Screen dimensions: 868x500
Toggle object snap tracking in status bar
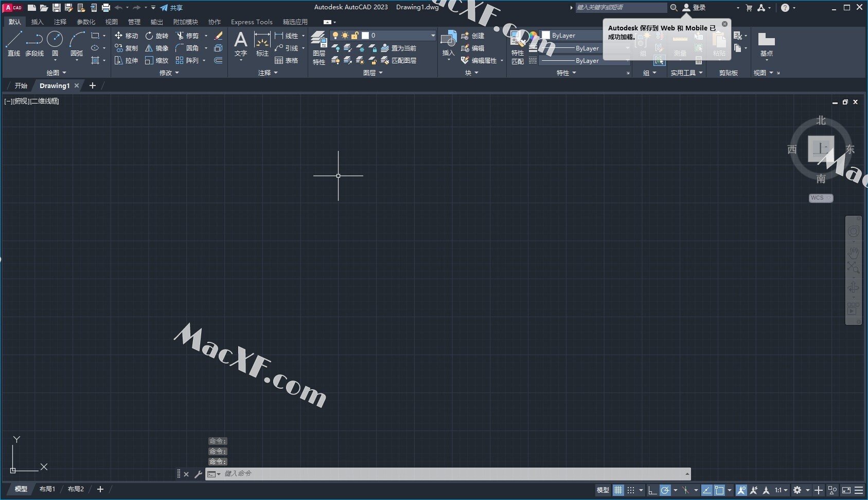click(707, 490)
